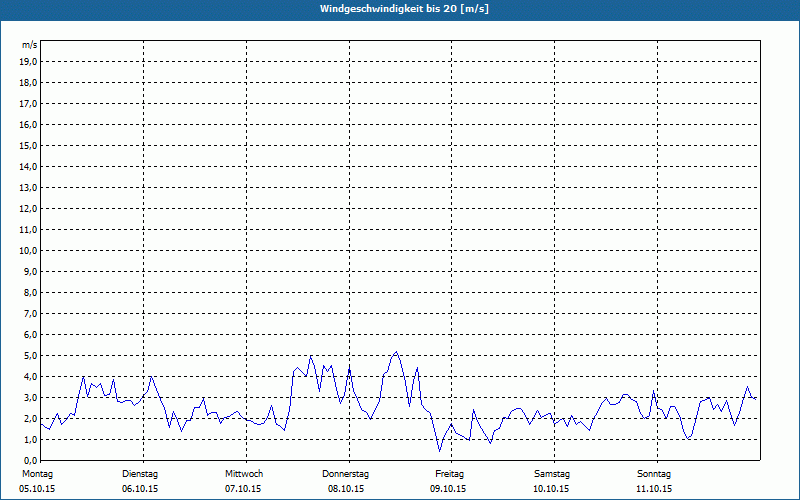Select the 10,0 y-axis label
The image size is (800, 500).
click(28, 251)
